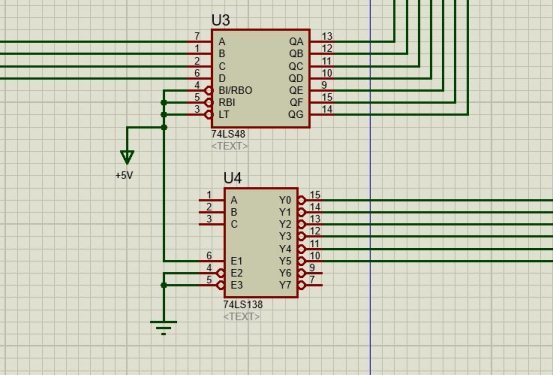Click the U3 reference label
553x375 pixels.
tap(221, 20)
